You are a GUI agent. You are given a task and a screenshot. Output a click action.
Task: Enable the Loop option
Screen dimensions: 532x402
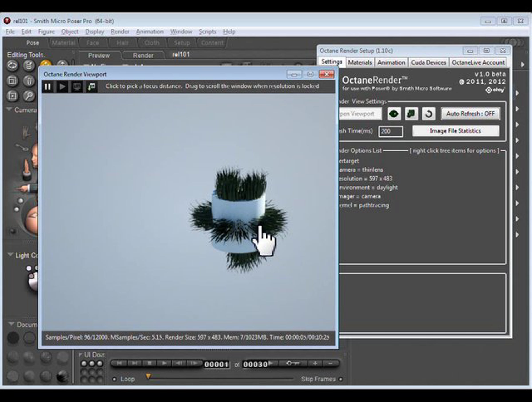click(x=115, y=379)
